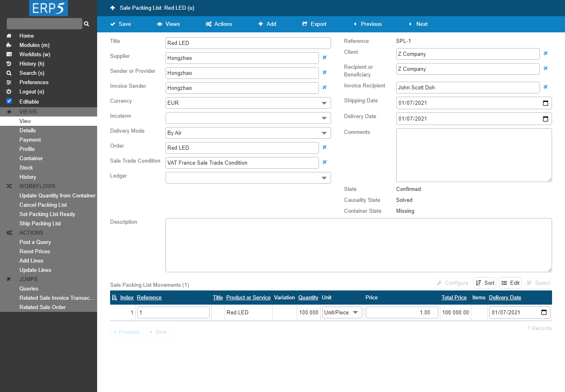Open the Export menu in the toolbar

tap(314, 24)
